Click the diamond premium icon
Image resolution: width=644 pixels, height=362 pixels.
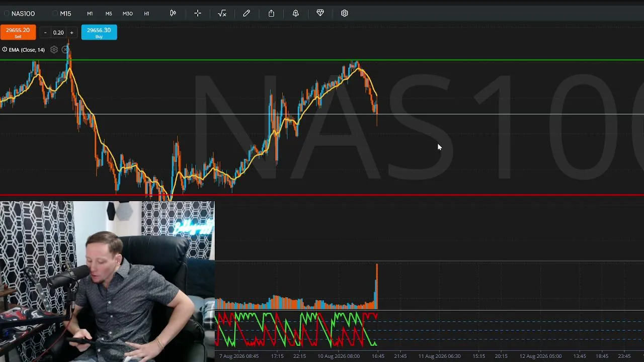coord(320,13)
